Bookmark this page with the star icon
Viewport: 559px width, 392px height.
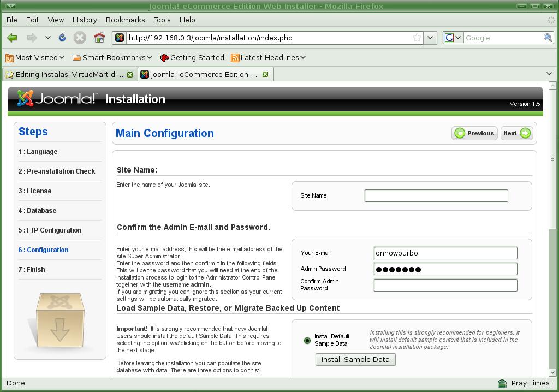coord(417,38)
